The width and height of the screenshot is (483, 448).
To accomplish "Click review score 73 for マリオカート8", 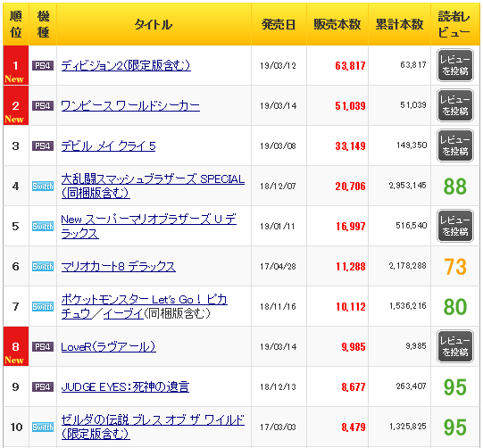I will [455, 267].
